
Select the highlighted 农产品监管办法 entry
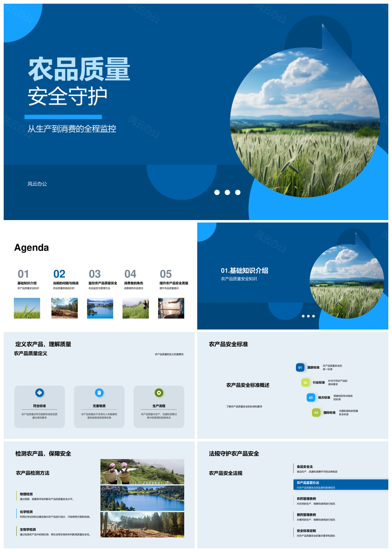tap(341, 485)
